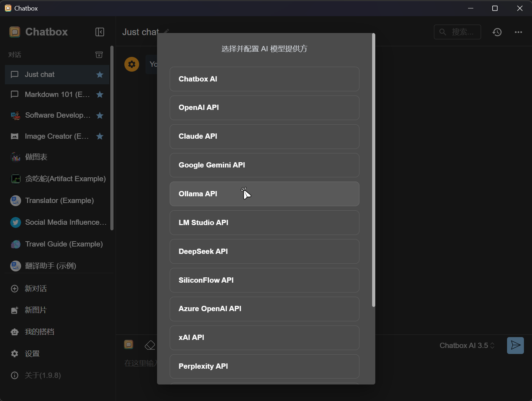Select Chatbox AI provider
Screen dimensions: 532x401
coord(264,79)
